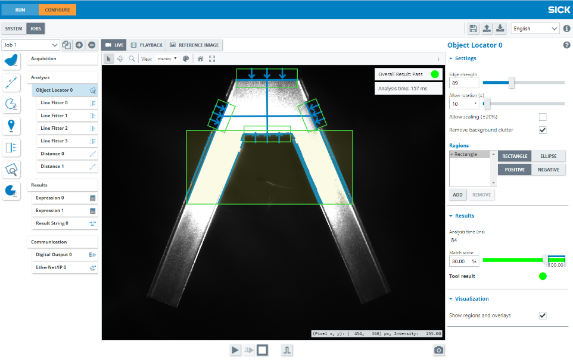Switch to the Run mode tab
This screenshot has width=573, height=362.
[x=20, y=10]
